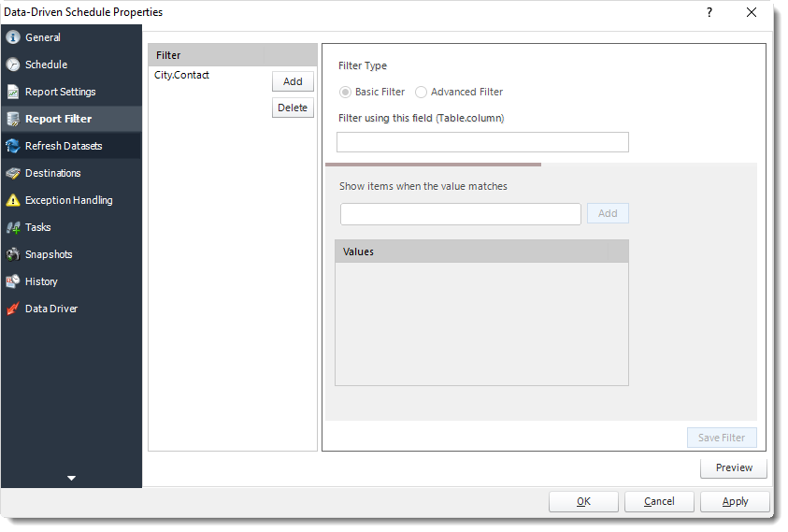Click the Filter column header
Viewport: 788px width, 532px height.
coord(206,55)
